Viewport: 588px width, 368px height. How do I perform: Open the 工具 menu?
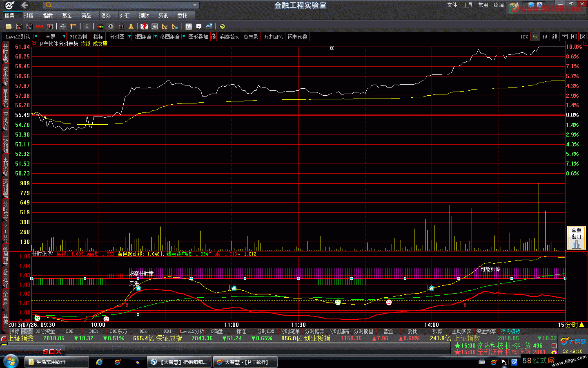pos(468,5)
